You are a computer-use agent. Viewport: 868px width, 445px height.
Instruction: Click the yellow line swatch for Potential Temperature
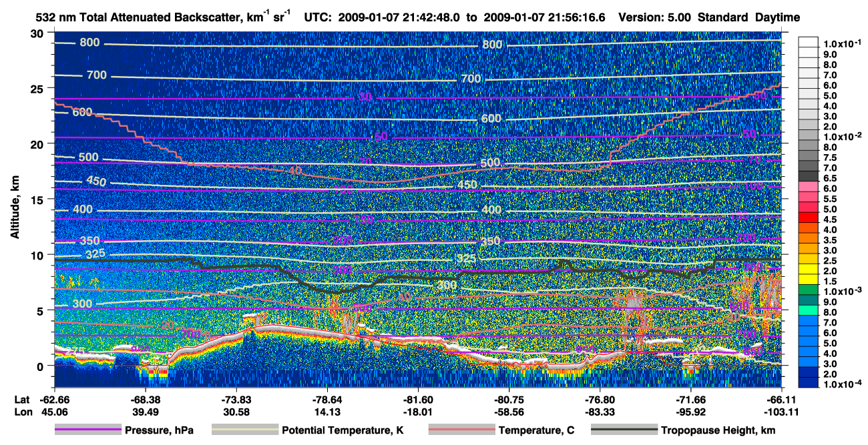click(x=244, y=430)
